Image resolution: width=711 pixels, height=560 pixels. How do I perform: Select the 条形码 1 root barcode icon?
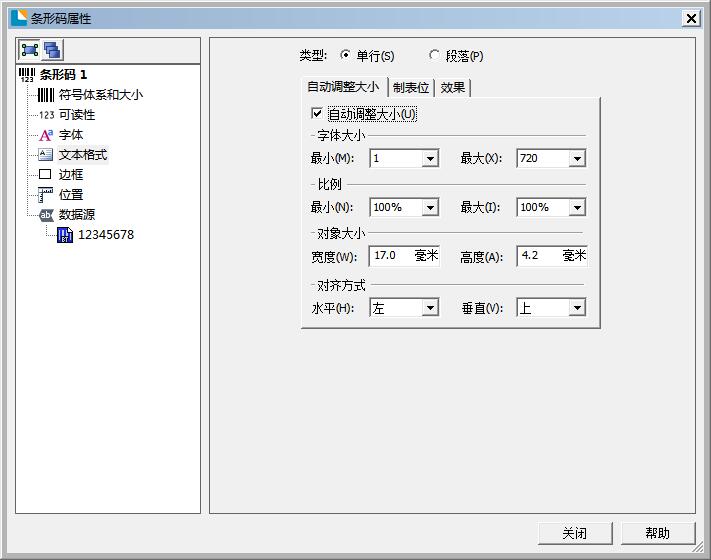click(27, 75)
